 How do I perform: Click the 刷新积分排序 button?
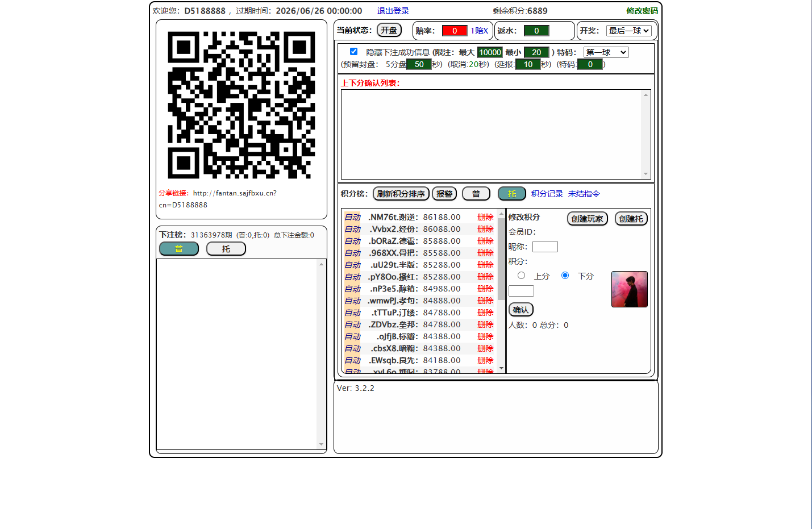coord(401,194)
